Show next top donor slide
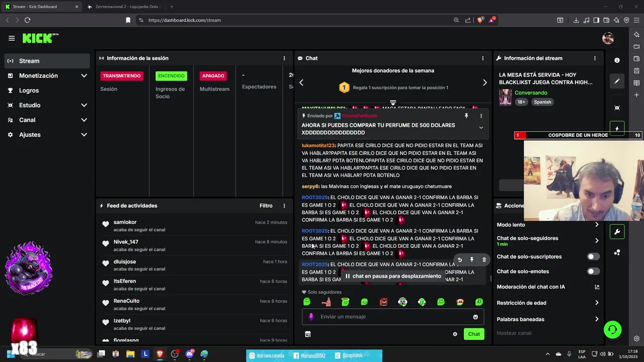 pos(485,82)
